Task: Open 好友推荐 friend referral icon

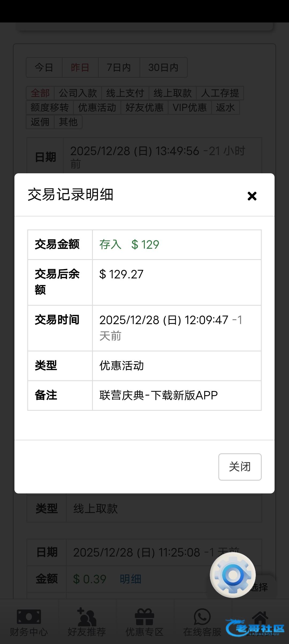Action: pos(86,616)
